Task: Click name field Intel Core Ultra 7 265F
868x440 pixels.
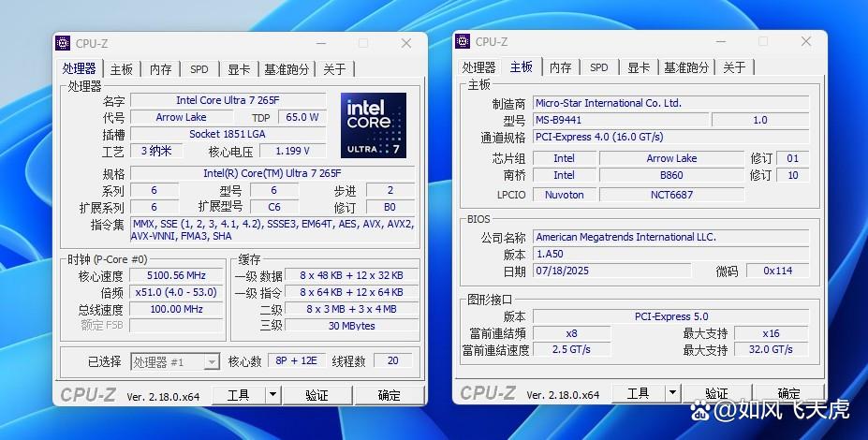Action: (x=228, y=100)
